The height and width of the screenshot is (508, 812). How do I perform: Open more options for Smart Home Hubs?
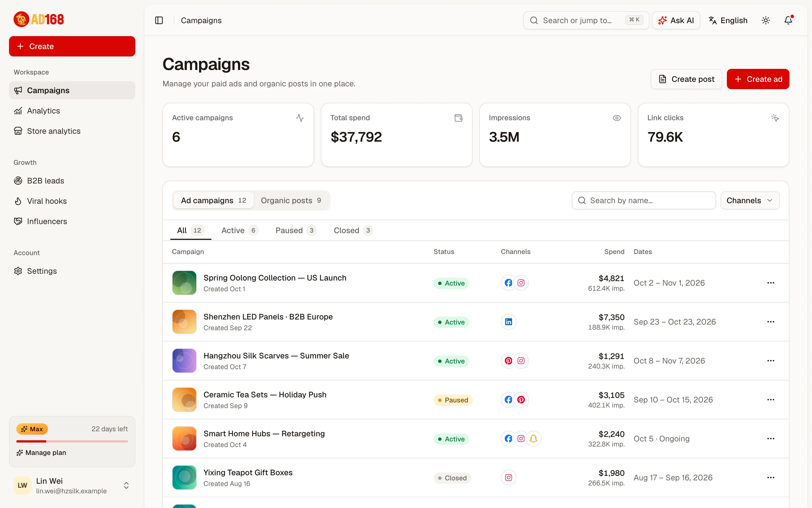point(771,439)
